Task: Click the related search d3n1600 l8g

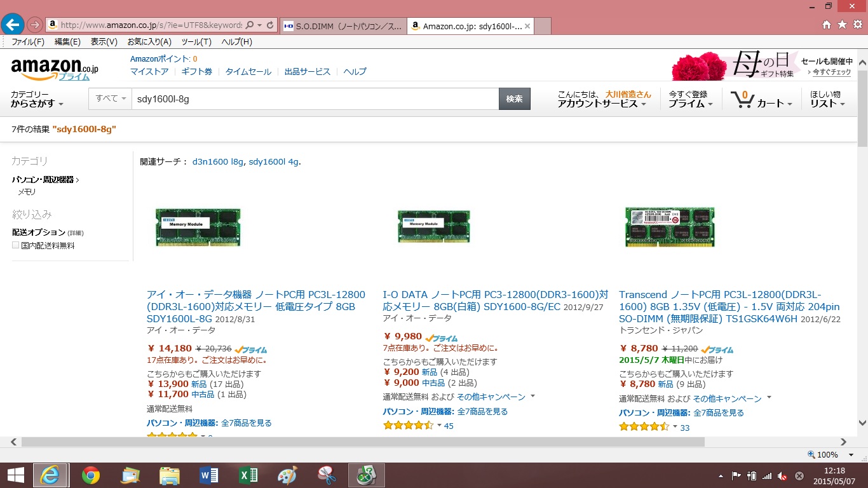Action: pyautogui.click(x=218, y=161)
